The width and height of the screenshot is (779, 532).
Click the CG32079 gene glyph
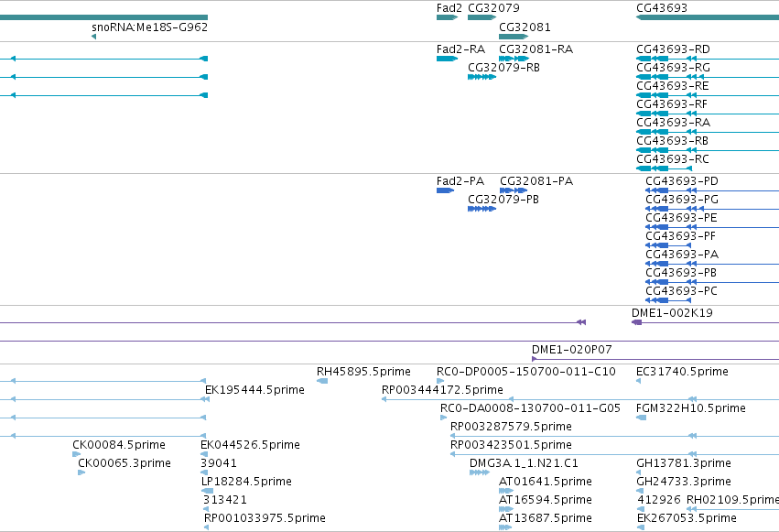tap(481, 17)
